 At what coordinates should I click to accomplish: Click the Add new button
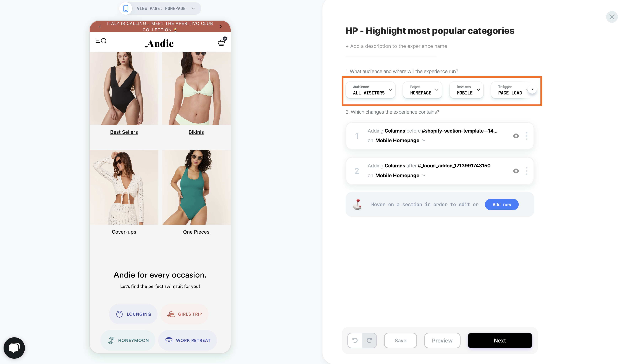(501, 204)
